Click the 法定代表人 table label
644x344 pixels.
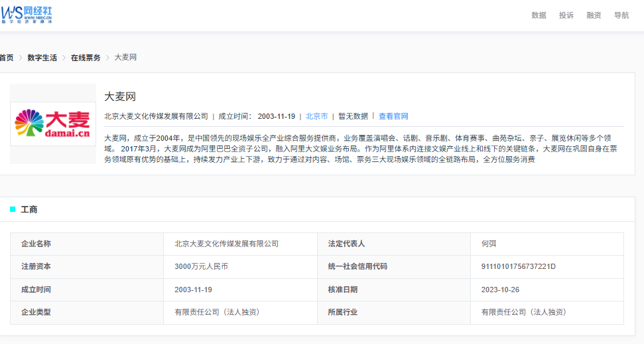click(x=346, y=244)
